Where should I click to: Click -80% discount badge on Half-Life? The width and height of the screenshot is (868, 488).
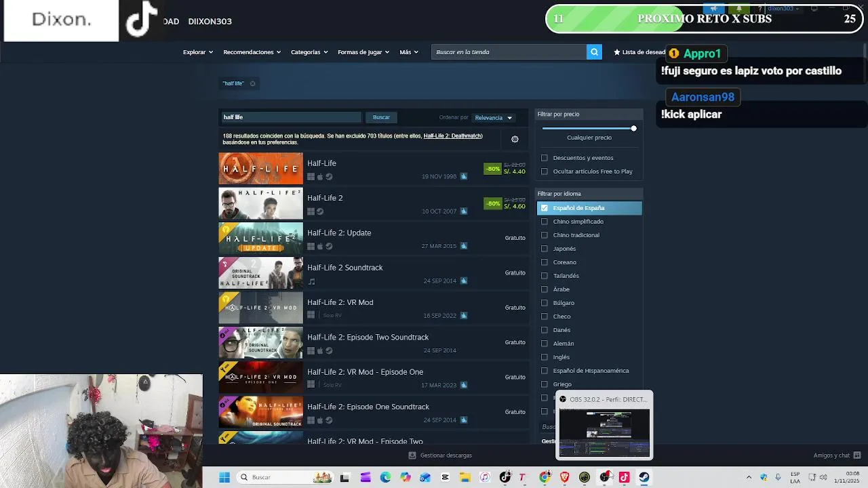492,169
